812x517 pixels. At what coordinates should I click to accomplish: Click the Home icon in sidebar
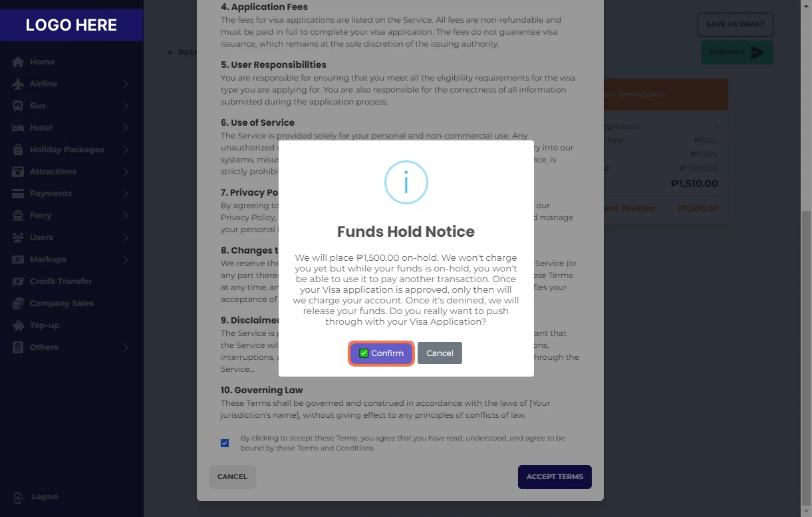tap(18, 62)
